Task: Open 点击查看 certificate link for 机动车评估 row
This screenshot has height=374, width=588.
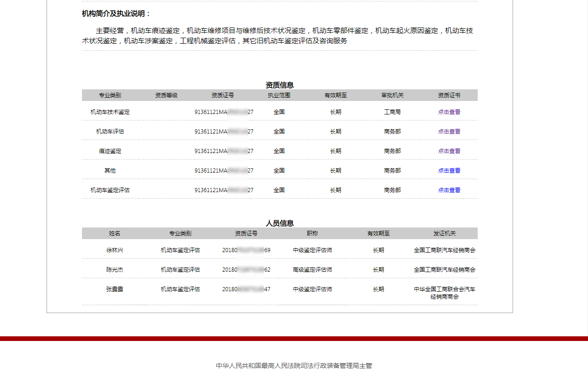Action: point(449,132)
